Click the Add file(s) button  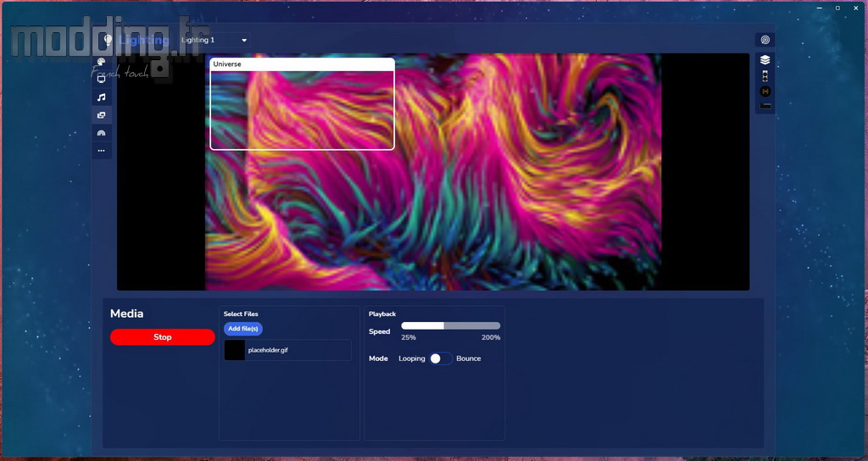[243, 329]
